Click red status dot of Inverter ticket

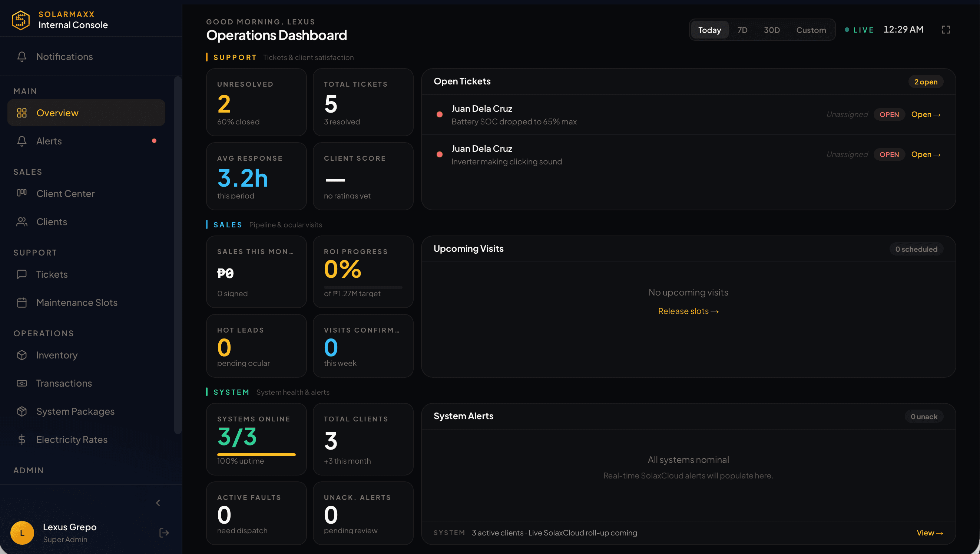point(439,154)
